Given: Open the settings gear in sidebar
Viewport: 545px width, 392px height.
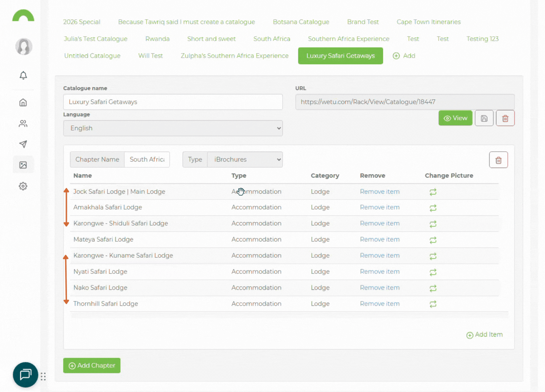Looking at the screenshot, I should pyautogui.click(x=23, y=186).
